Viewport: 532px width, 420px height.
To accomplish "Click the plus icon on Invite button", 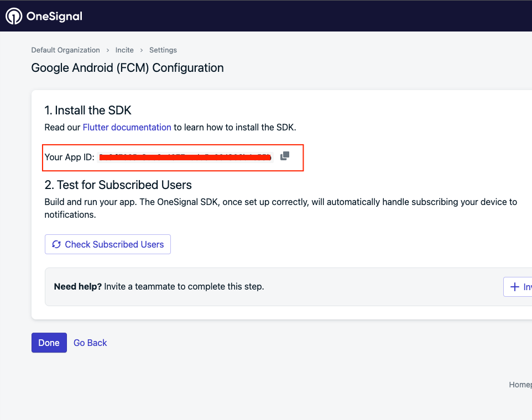I will tap(514, 287).
